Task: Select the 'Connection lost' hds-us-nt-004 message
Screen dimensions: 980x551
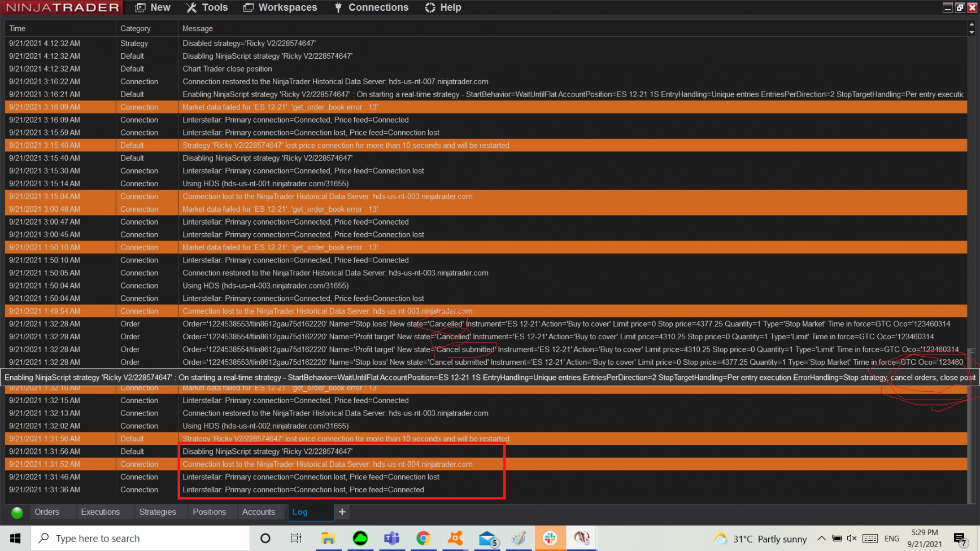Action: coord(328,465)
